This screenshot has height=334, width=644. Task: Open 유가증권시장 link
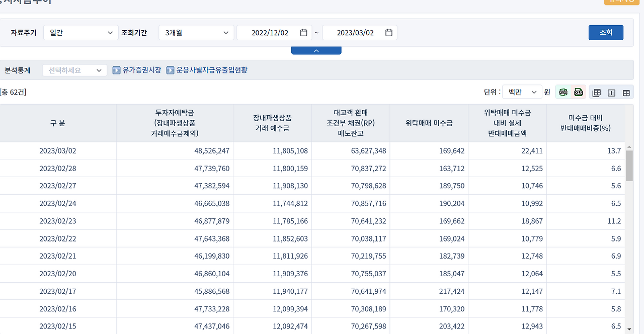[x=142, y=70]
